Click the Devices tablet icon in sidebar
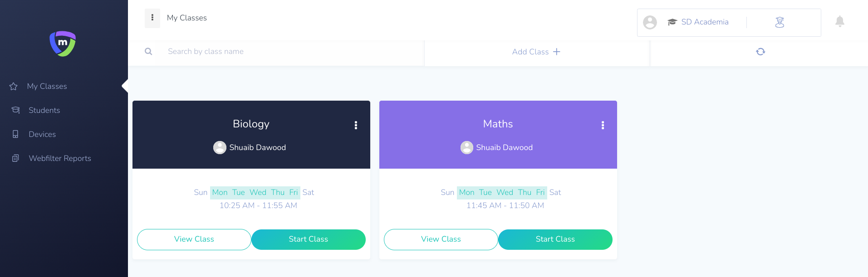 click(15, 134)
